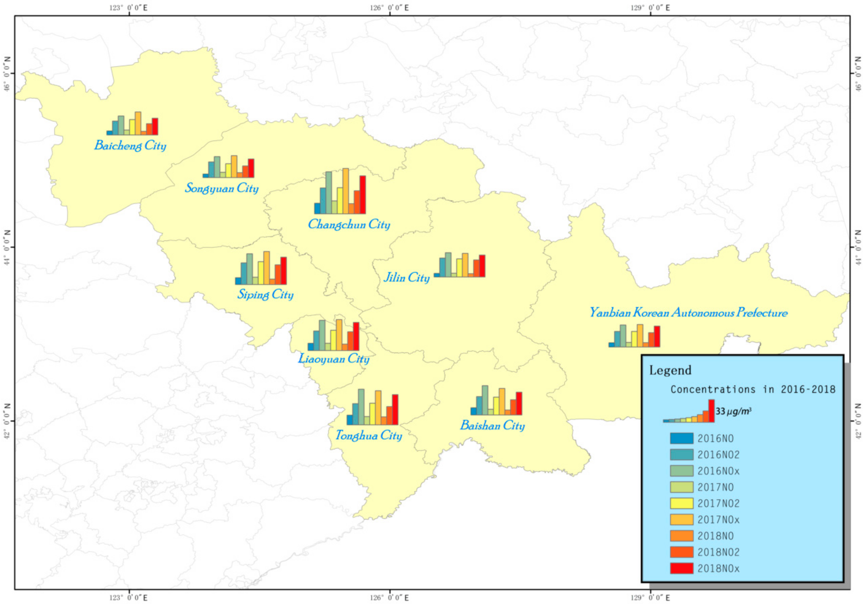868x604 pixels.
Task: Click 'Concentrations in 2016-2018' legend text
Action: 753,389
